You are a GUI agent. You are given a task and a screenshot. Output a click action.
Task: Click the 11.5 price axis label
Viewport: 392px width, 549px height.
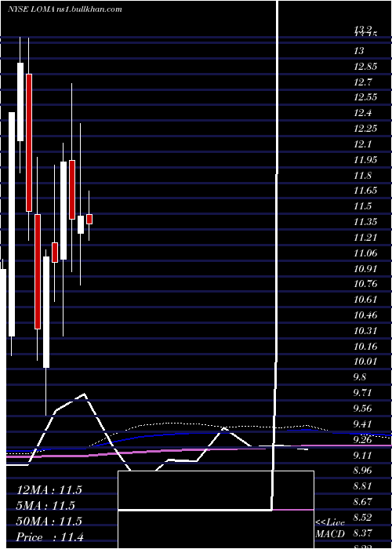click(x=363, y=206)
